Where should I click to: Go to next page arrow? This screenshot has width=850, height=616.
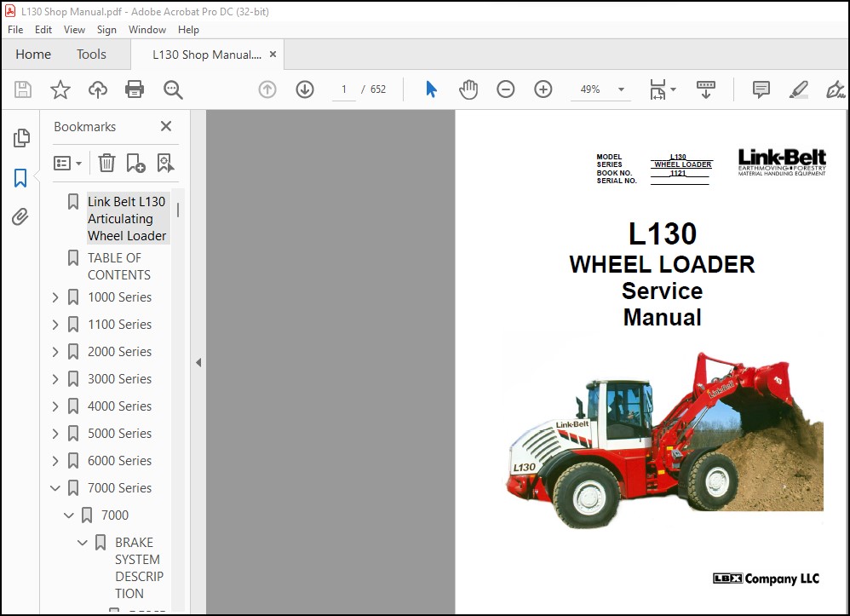pyautogui.click(x=305, y=89)
